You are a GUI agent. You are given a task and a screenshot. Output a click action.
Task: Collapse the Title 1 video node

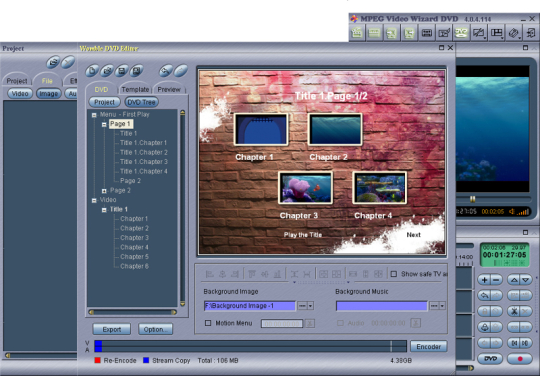click(104, 210)
